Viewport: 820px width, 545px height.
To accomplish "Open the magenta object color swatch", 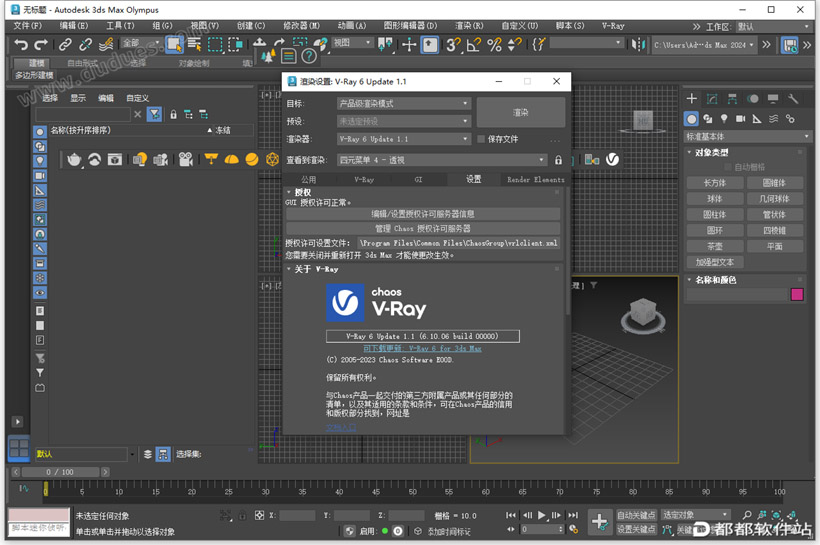I will [797, 294].
